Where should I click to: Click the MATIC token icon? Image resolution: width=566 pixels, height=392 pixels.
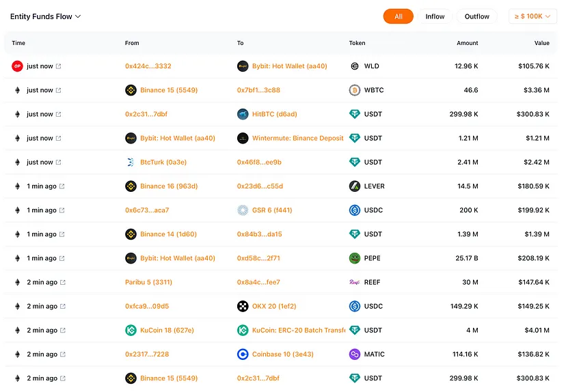tap(354, 354)
